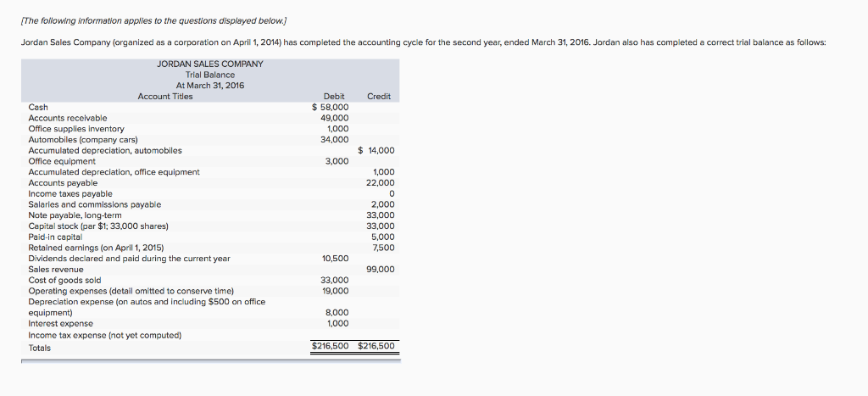Select 'Salaries and commissions payable' label
Screen dimensions: 868x396
coord(95,204)
